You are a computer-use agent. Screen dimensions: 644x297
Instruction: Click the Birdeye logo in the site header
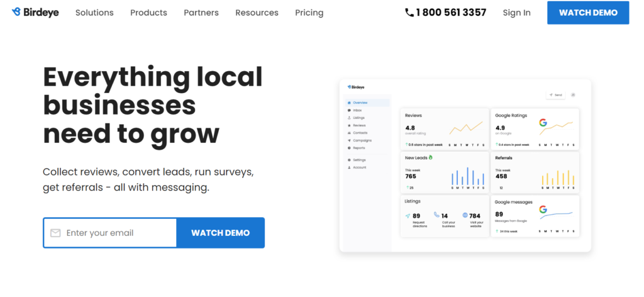[x=35, y=13]
